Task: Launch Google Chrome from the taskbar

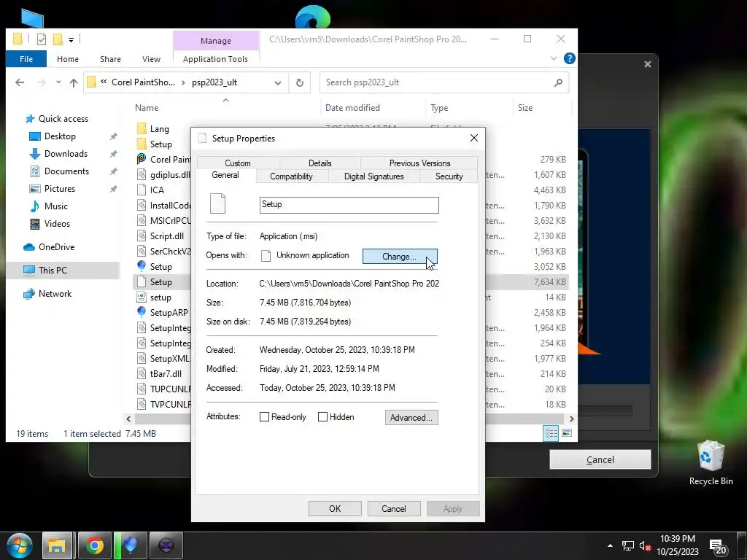Action: pos(94,545)
